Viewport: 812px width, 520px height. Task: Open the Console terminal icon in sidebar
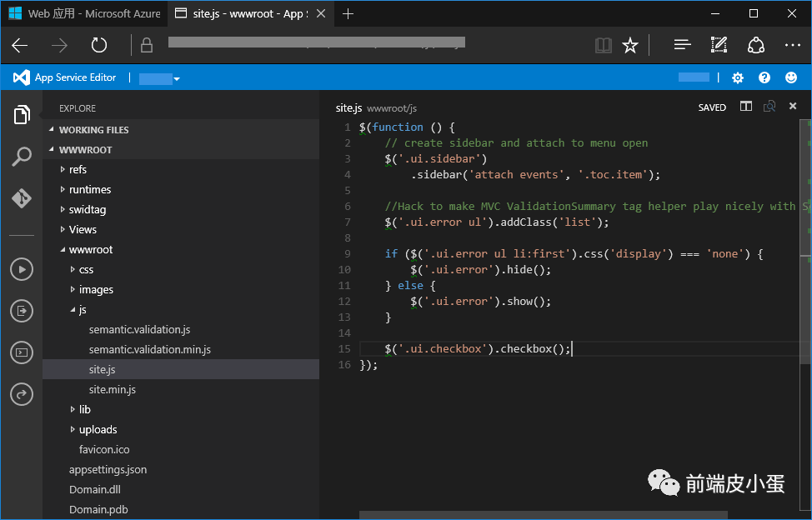pyautogui.click(x=22, y=352)
